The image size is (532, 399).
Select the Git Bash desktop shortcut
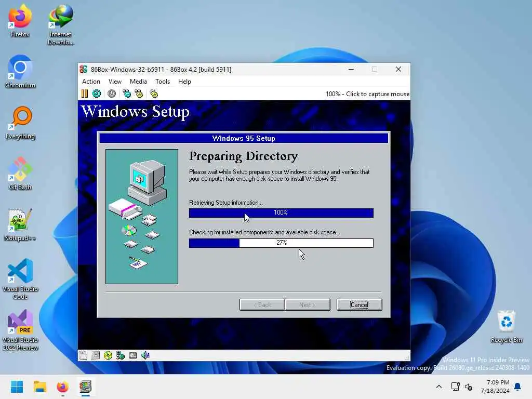pos(20,174)
